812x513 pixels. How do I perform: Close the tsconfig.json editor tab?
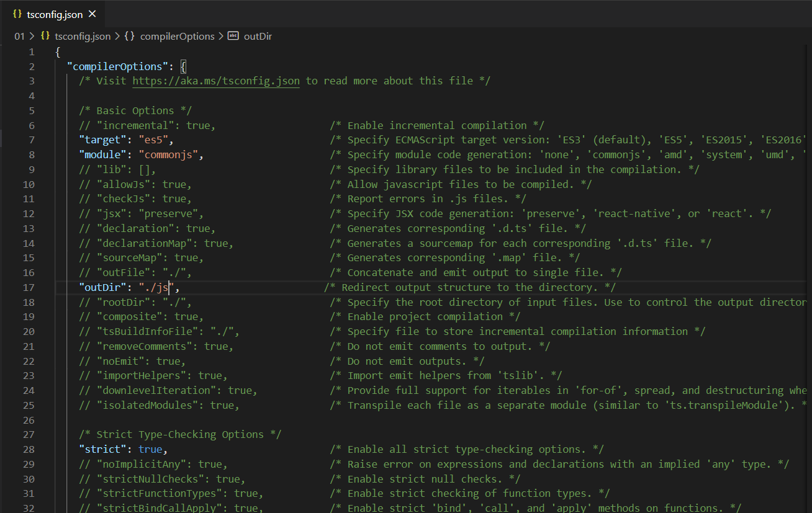pos(92,14)
